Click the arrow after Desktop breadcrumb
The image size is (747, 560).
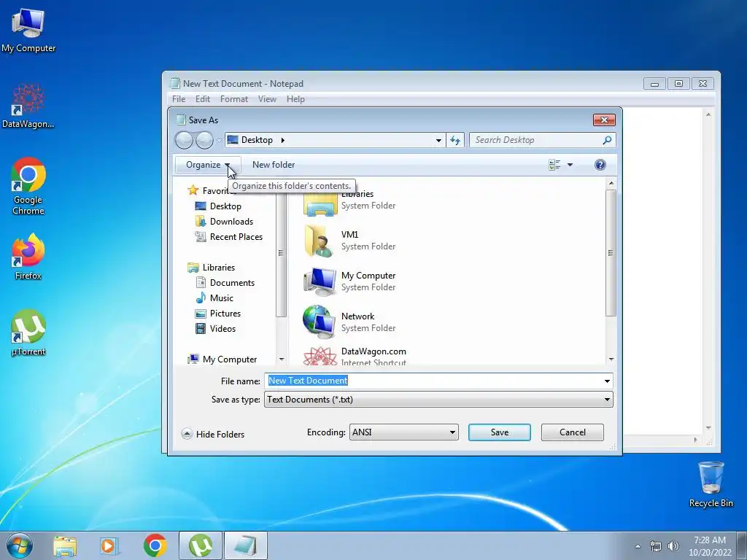[282, 140]
